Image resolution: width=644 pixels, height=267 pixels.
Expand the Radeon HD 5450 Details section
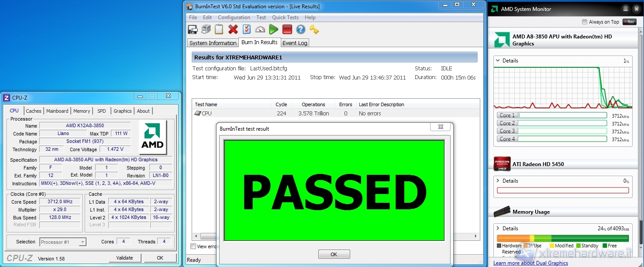498,180
